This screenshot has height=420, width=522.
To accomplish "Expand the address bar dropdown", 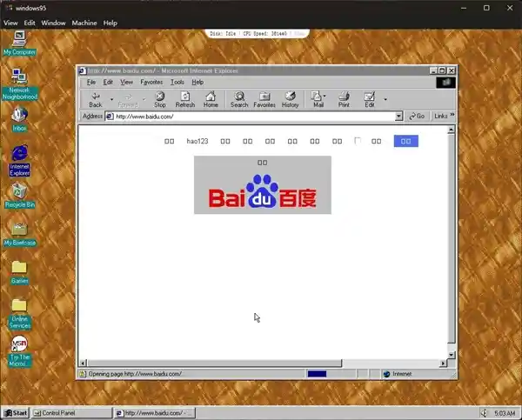I will point(398,117).
